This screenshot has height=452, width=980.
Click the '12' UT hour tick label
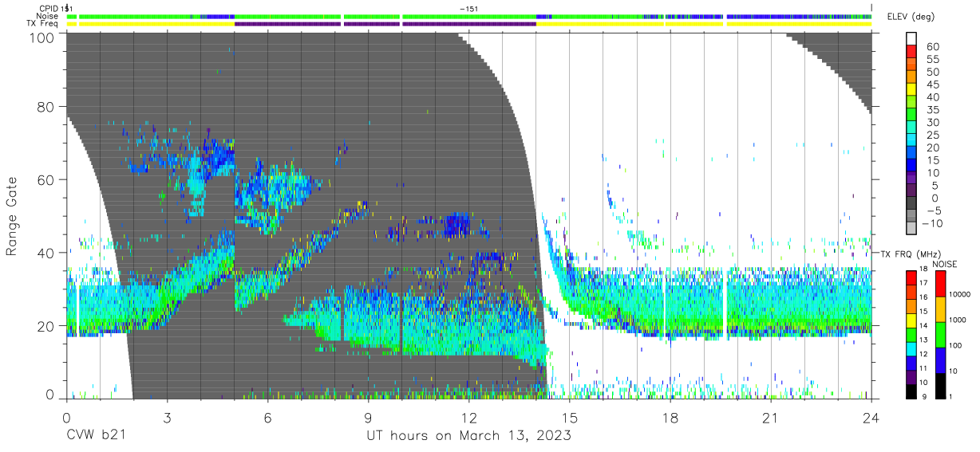[468, 417]
